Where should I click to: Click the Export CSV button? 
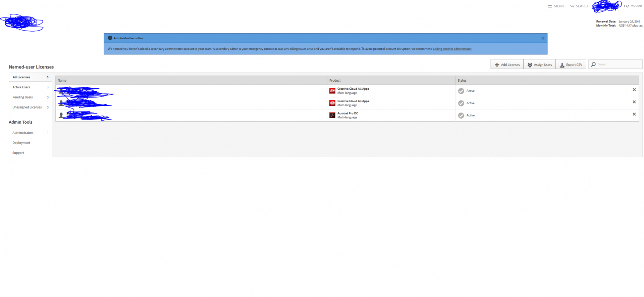pos(571,65)
